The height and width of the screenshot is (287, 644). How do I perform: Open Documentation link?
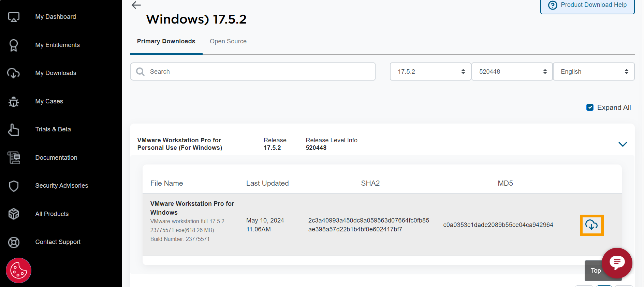[x=56, y=158]
